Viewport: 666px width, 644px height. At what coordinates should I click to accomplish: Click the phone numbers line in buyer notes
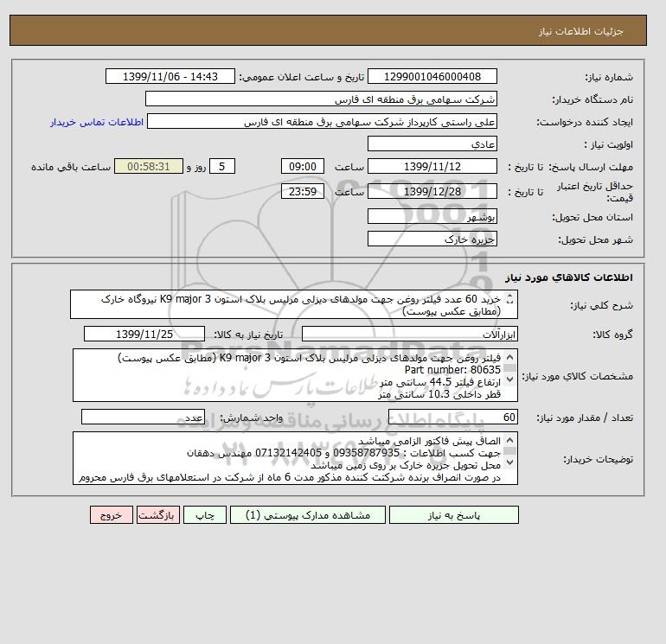343,453
